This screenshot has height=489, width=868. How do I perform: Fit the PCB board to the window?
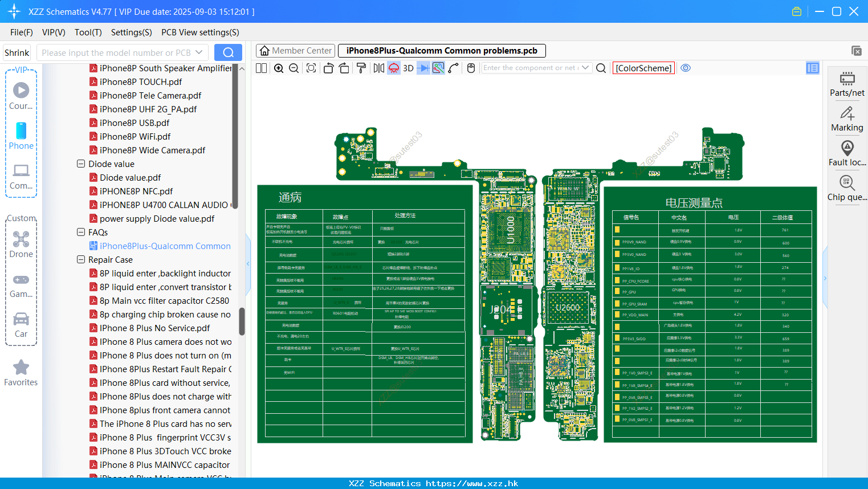click(x=311, y=68)
